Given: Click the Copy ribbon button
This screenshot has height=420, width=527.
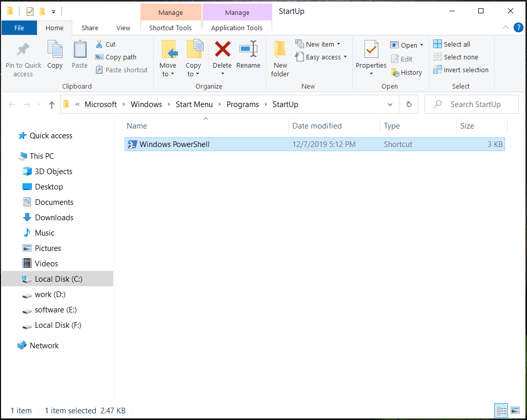Looking at the screenshot, I should coord(55,54).
